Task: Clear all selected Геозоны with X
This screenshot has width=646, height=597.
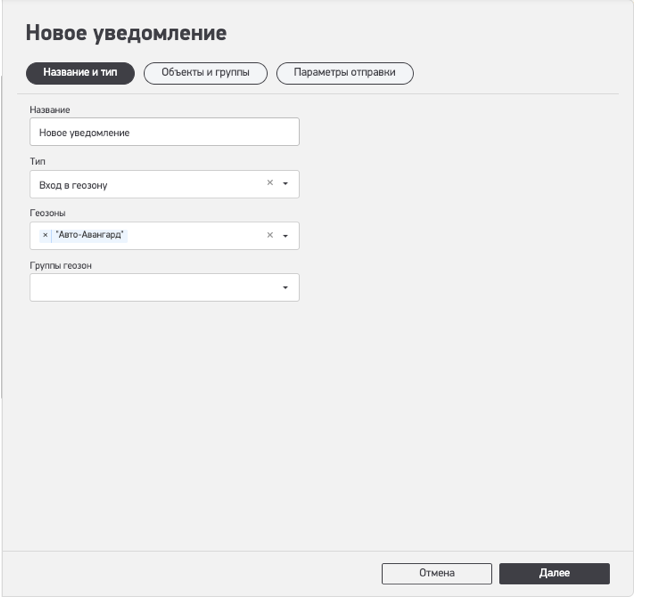Action: click(269, 236)
